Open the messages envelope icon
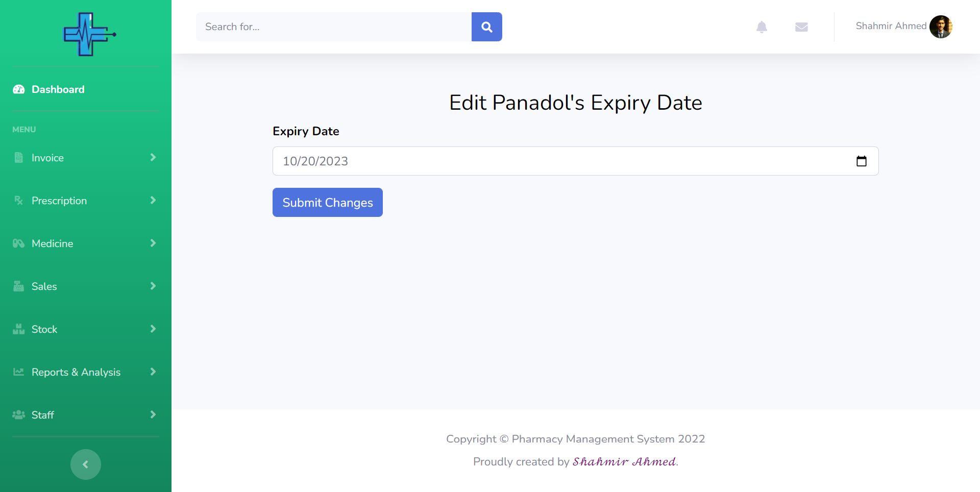 pyautogui.click(x=801, y=27)
